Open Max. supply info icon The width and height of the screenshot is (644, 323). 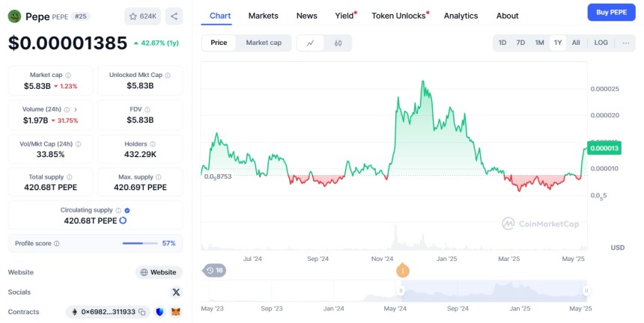159,177
